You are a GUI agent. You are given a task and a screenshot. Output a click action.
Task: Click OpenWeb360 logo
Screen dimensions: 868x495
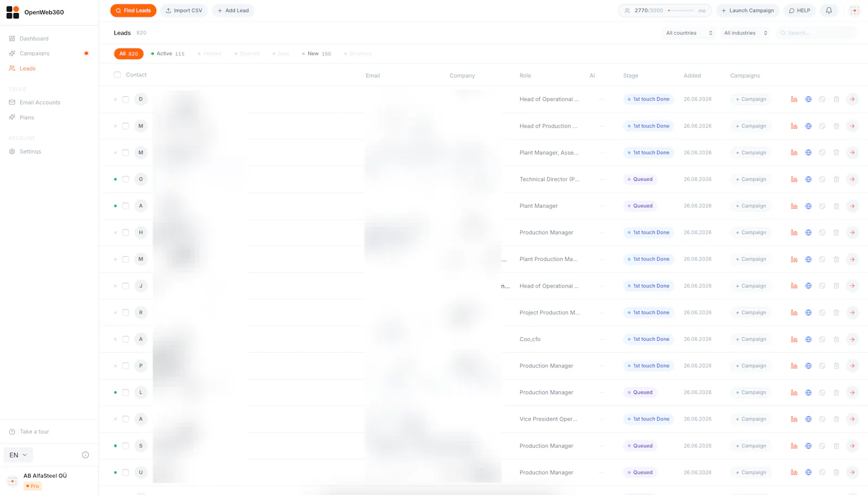(x=12, y=12)
